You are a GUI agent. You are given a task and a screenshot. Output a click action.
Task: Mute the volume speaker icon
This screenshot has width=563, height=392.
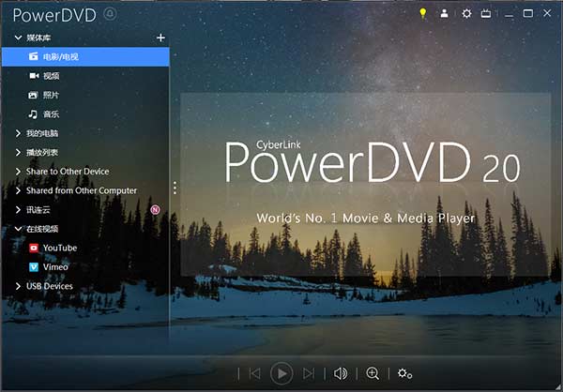coord(341,373)
